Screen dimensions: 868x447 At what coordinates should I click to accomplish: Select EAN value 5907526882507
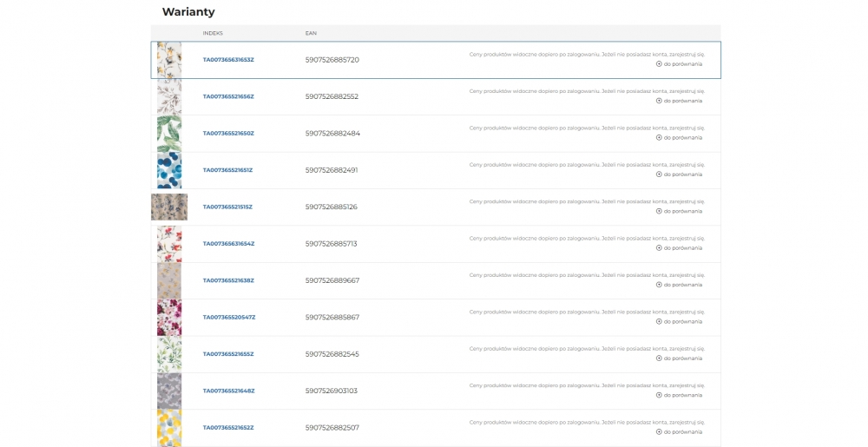tap(332, 428)
